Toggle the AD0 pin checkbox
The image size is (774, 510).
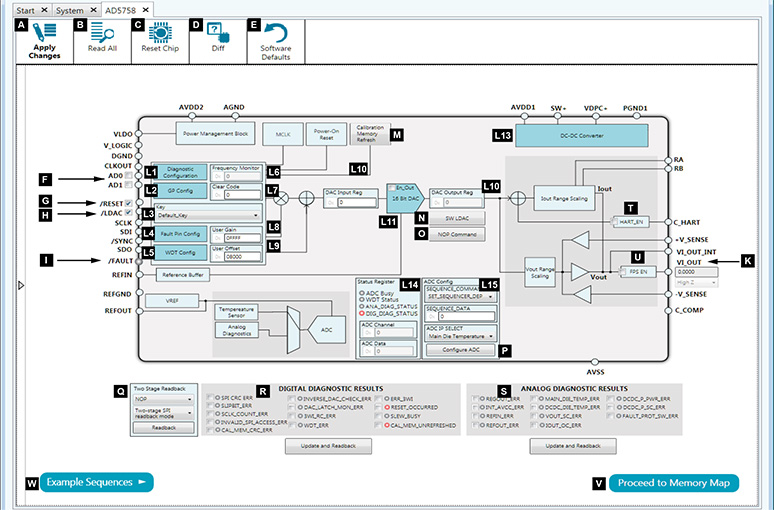[x=129, y=176]
